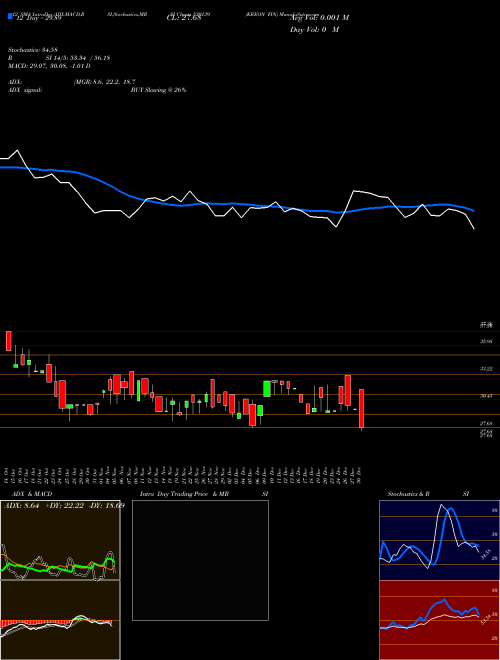
Task: Click the 'Avg Vol: 0.001 M' text
Action: [319, 18]
